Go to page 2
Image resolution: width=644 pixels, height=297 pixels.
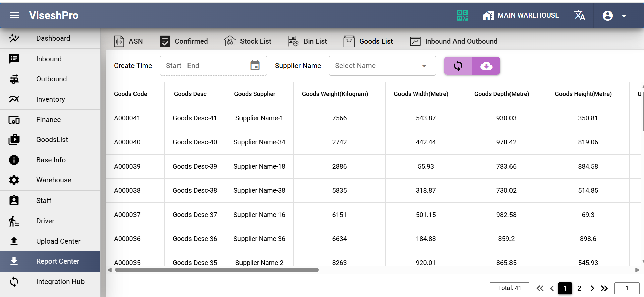pos(579,288)
